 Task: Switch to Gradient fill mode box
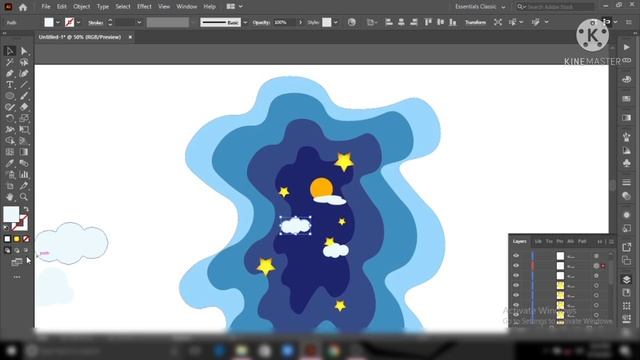pyautogui.click(x=17, y=239)
